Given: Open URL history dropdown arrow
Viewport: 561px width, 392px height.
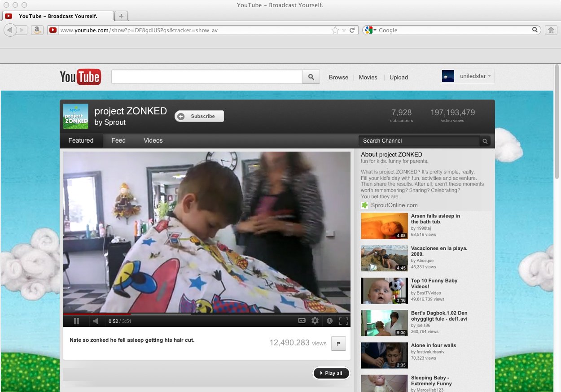Looking at the screenshot, I should click(344, 30).
